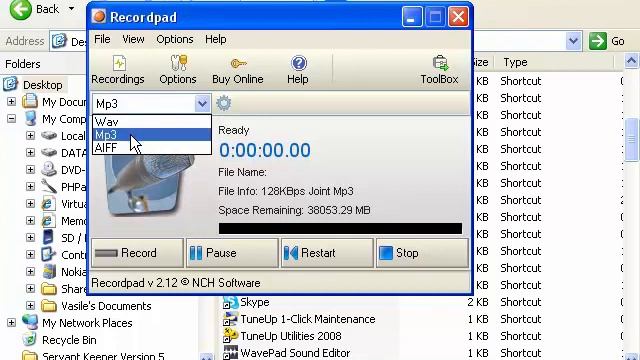Expand the Local Disk tree node
The height and width of the screenshot is (360, 640).
pyautogui.click(x=30, y=136)
